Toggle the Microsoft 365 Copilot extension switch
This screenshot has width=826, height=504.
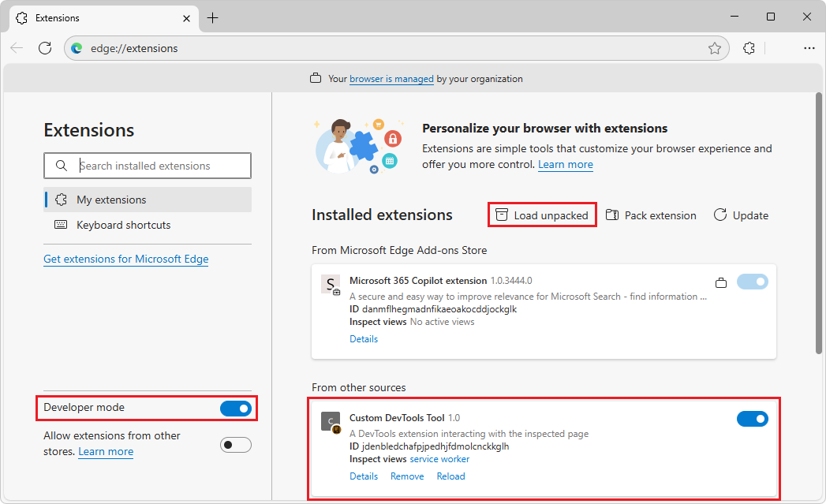[753, 282]
